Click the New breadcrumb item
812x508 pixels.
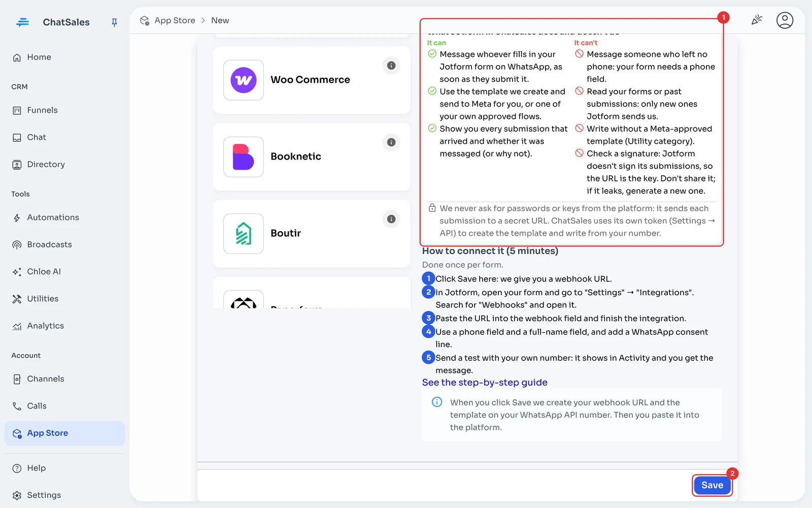coord(220,20)
